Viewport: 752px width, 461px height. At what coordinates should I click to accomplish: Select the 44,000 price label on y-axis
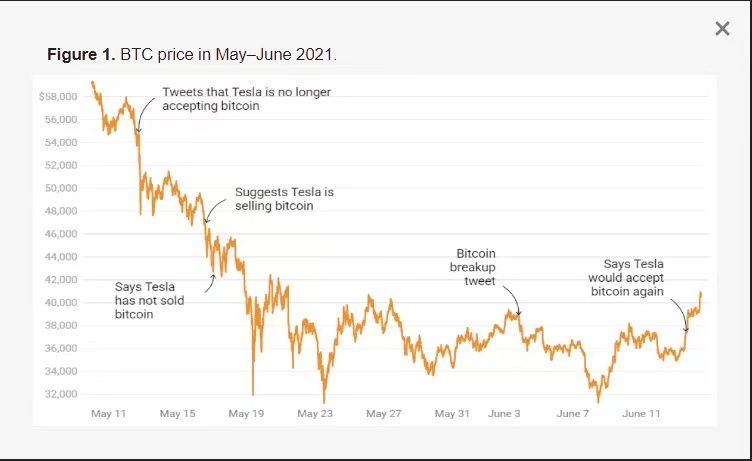[61, 257]
